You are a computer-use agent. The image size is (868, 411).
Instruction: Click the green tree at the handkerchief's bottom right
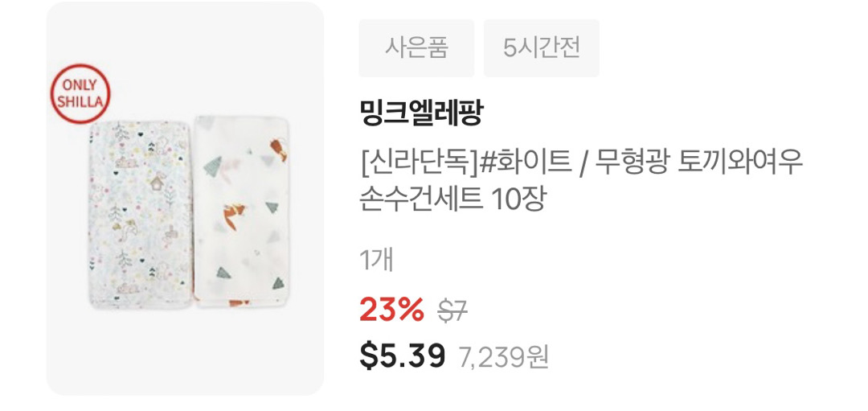click(x=278, y=283)
